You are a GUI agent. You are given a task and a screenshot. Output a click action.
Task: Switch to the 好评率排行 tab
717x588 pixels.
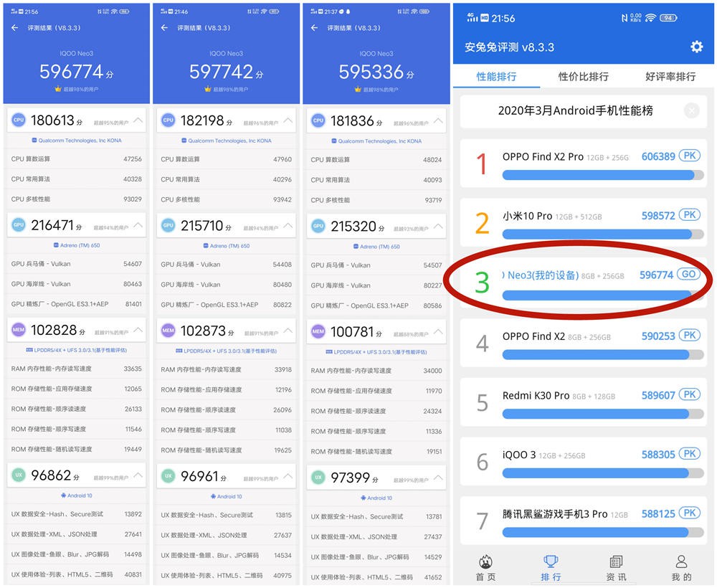click(670, 76)
